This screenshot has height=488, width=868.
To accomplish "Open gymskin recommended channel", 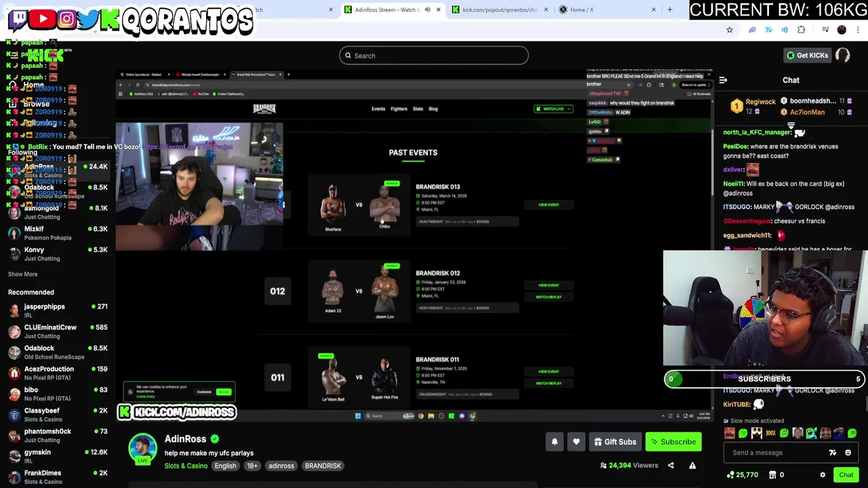I will click(x=58, y=456).
